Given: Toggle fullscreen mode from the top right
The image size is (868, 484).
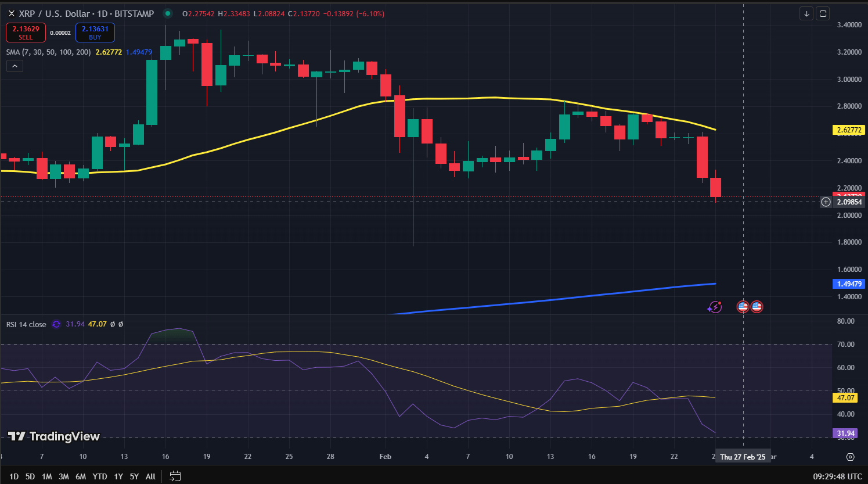Looking at the screenshot, I should (823, 13).
